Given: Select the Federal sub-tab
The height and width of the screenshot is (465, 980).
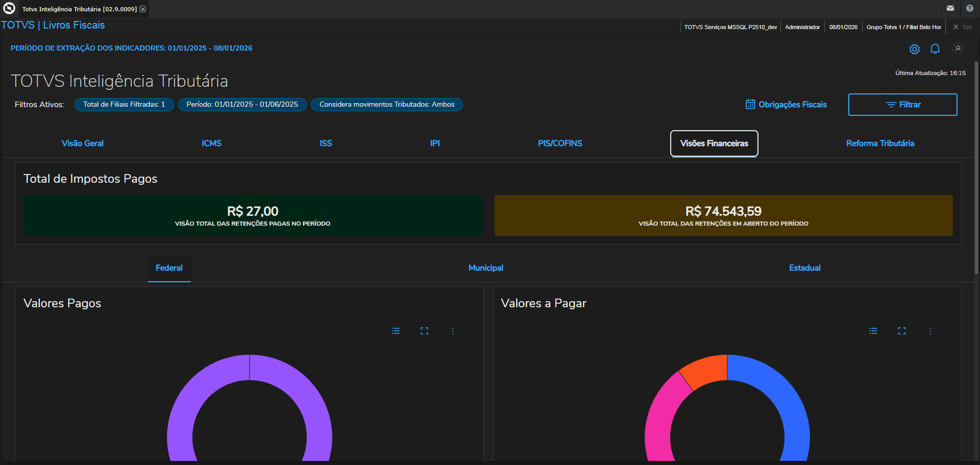Looking at the screenshot, I should pos(169,268).
